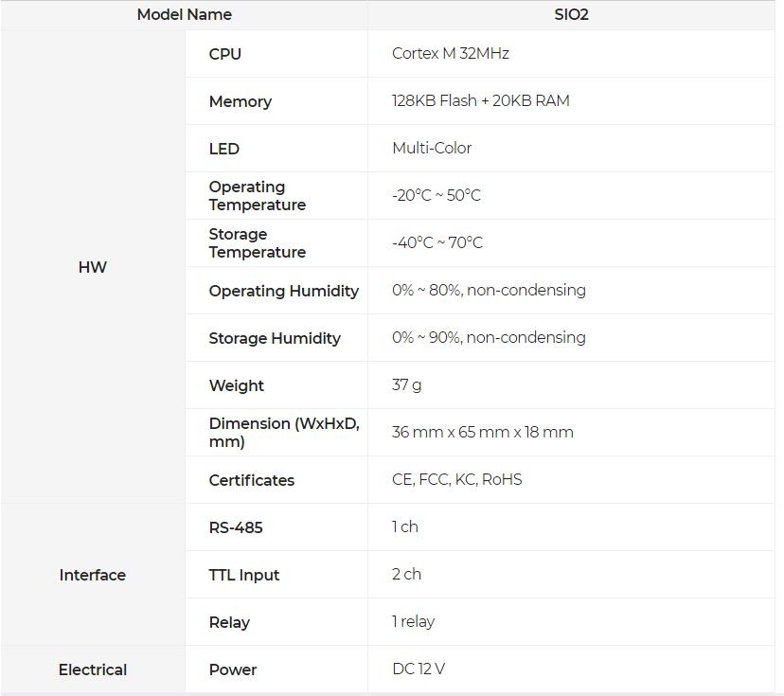The width and height of the screenshot is (784, 696).
Task: Click the "DC 12 V" power value
Action: (419, 669)
